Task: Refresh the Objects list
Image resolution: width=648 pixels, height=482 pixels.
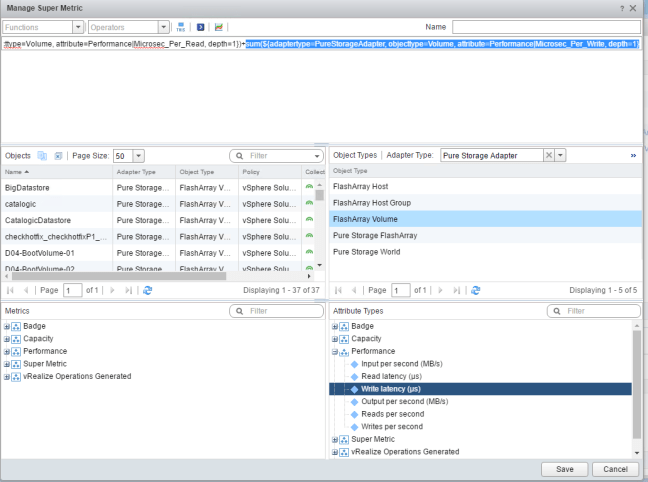Action: (x=148, y=289)
